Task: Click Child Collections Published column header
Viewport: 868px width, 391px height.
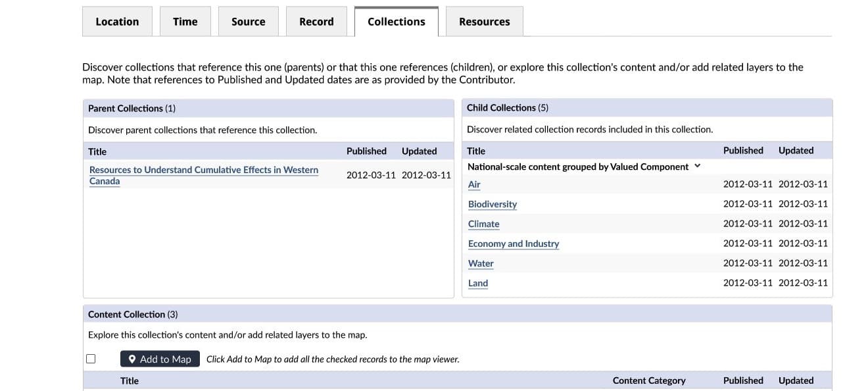Action: point(743,150)
